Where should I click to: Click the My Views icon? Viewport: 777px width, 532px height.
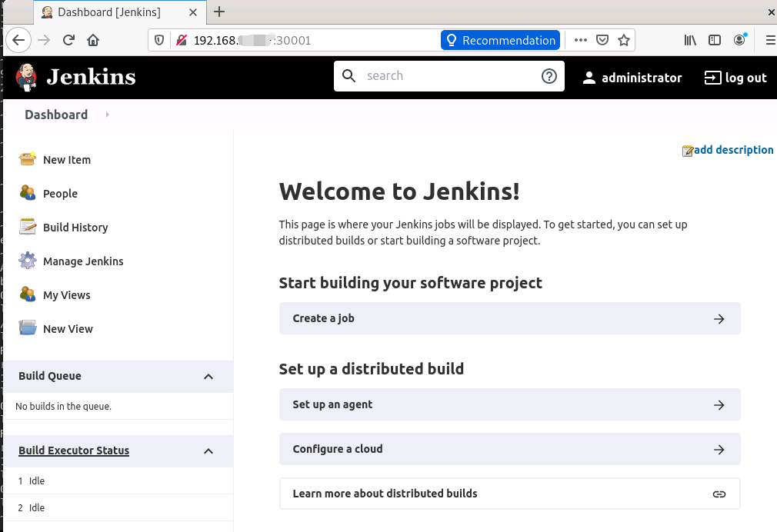(27, 294)
